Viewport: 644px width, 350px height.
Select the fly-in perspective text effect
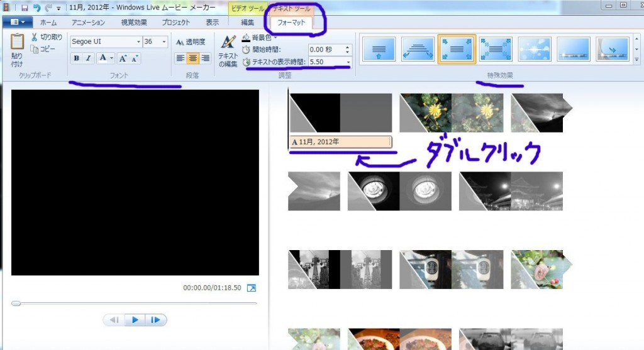point(418,49)
